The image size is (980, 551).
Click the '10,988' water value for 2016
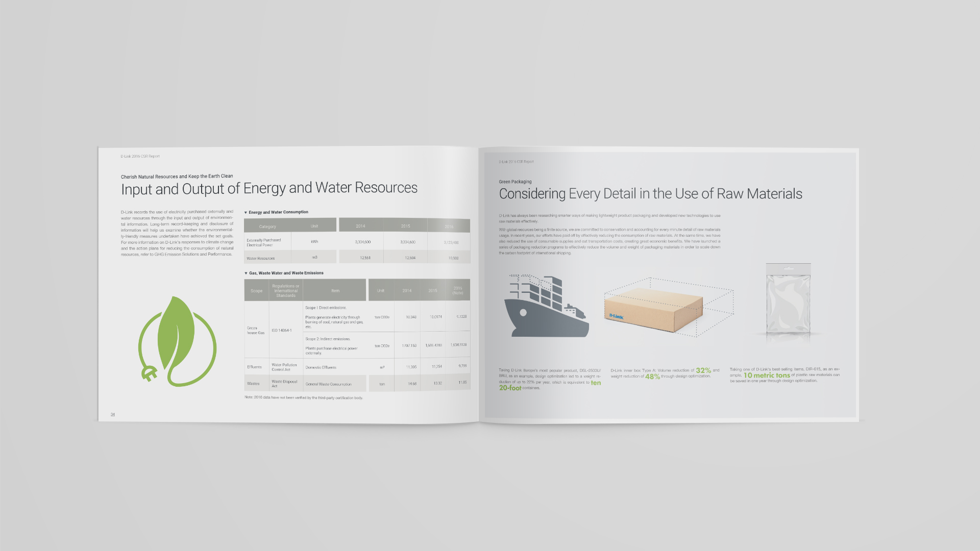point(453,258)
